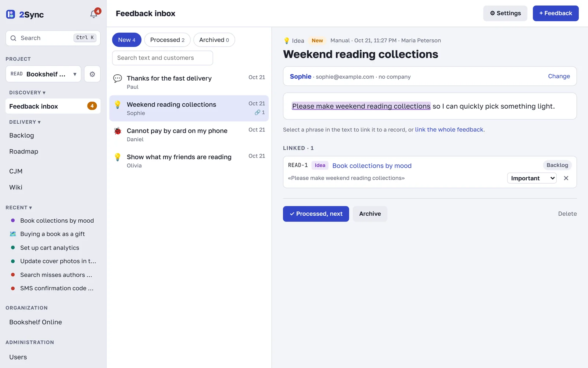Open the Roadmap page

[24, 152]
